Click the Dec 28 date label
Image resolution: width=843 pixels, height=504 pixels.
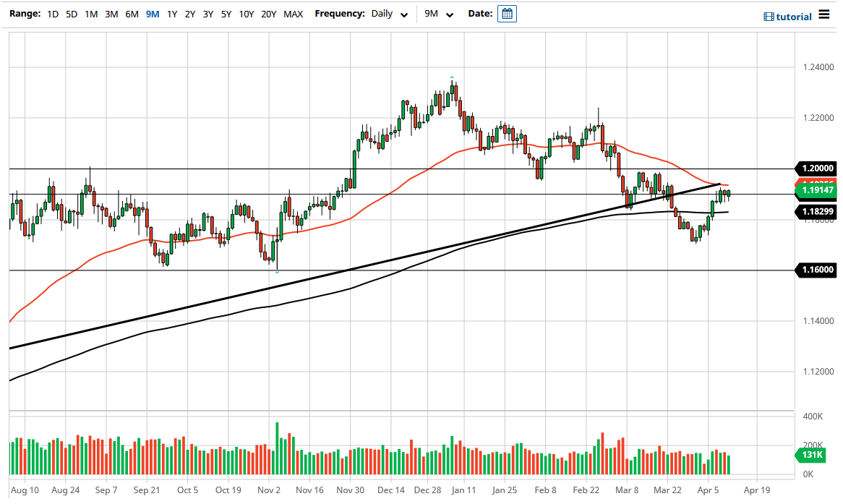click(x=427, y=490)
